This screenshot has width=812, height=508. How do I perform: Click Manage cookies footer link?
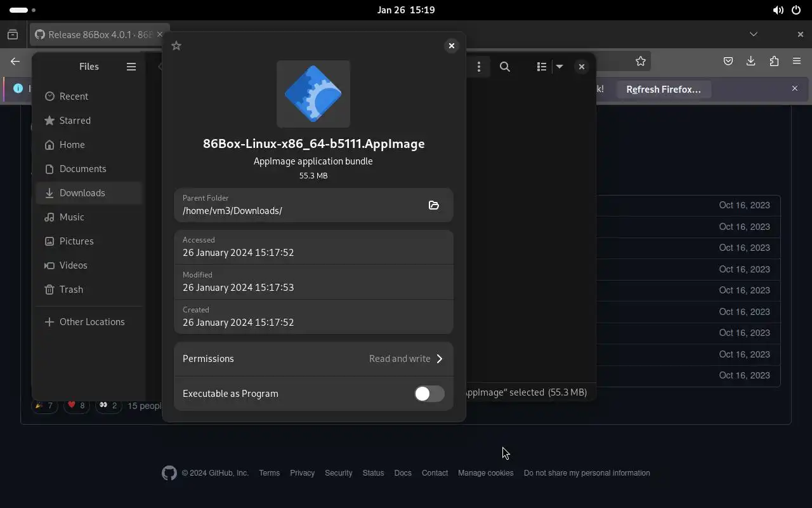pos(486,473)
